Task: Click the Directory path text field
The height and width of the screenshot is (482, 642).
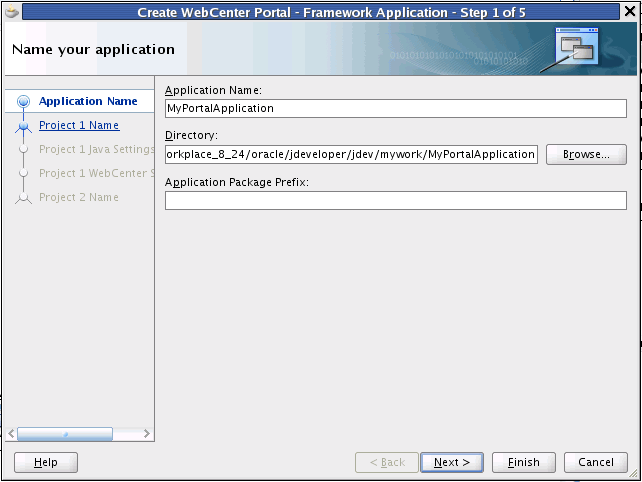Action: [351, 154]
